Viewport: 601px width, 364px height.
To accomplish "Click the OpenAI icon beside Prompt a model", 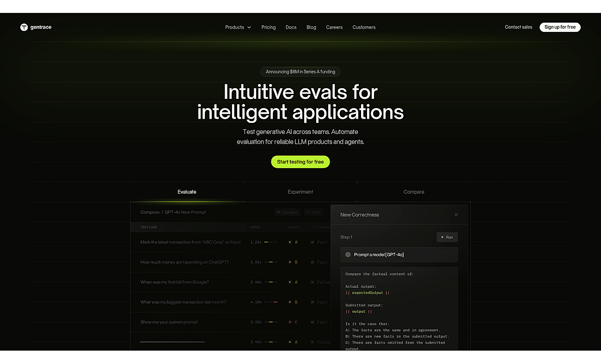I will click(348, 255).
